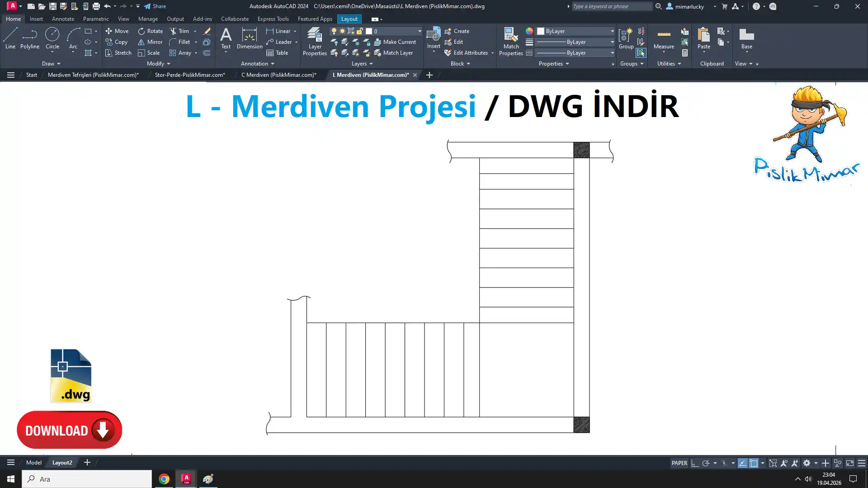The height and width of the screenshot is (488, 868).
Task: Open the layer name dropdown list
Action: (419, 31)
